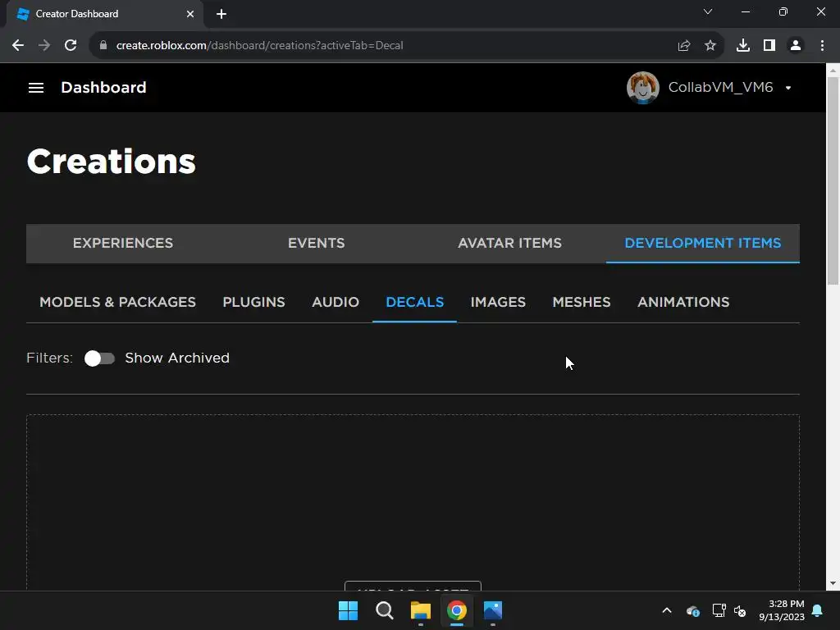The image size is (840, 630).
Task: Click the CollabVM_VM6 username
Action: point(720,87)
